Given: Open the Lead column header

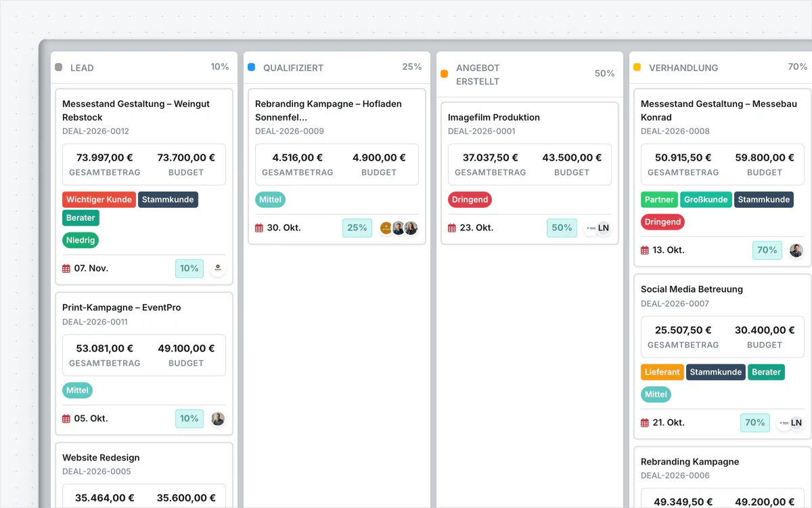Looking at the screenshot, I should pyautogui.click(x=144, y=67).
